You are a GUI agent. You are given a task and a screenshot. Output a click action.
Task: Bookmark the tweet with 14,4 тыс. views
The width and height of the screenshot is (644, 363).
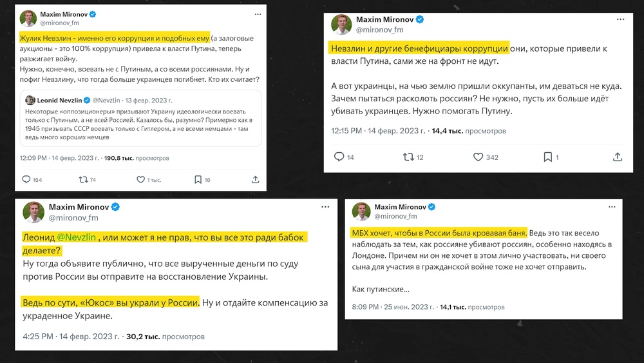click(547, 157)
